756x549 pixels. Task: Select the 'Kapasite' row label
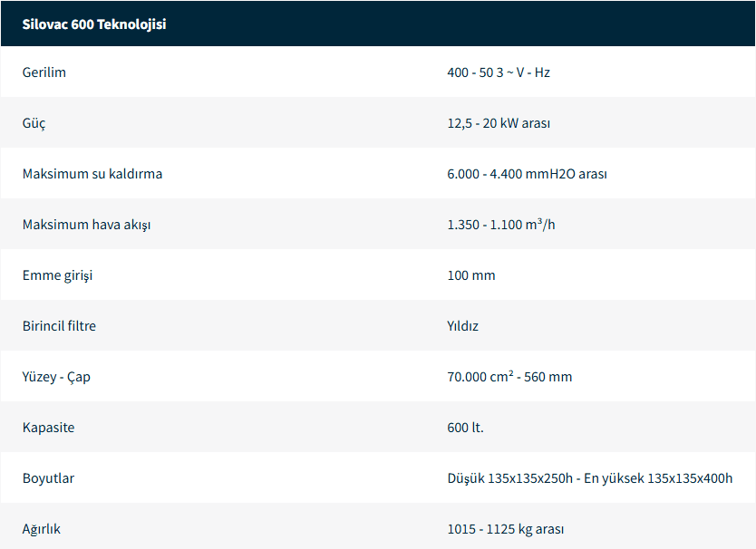[48, 428]
